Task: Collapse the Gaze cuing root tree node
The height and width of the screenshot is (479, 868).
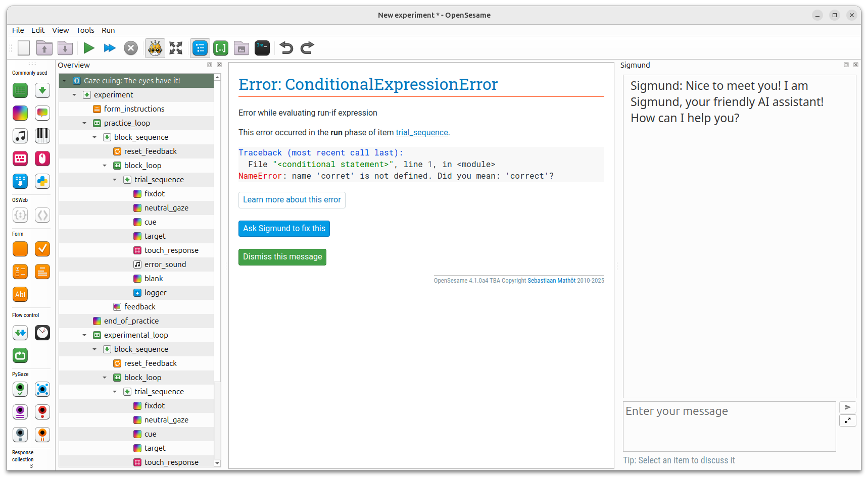Action: click(64, 81)
